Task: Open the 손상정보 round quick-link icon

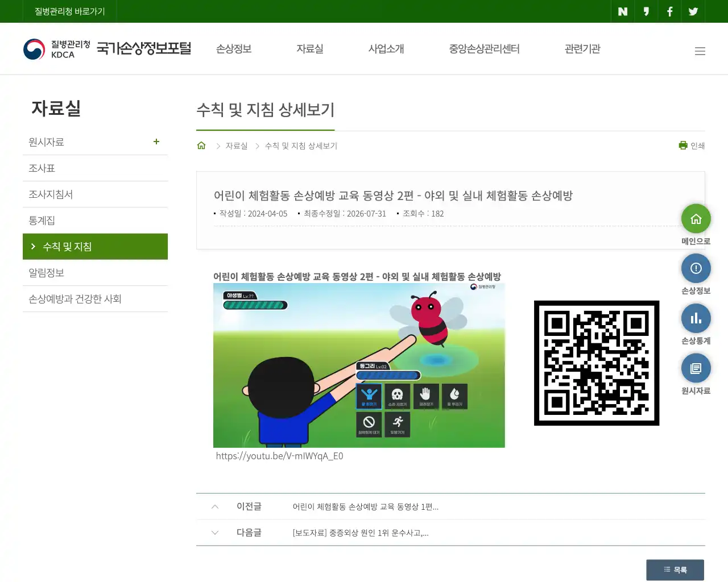Action: click(696, 268)
